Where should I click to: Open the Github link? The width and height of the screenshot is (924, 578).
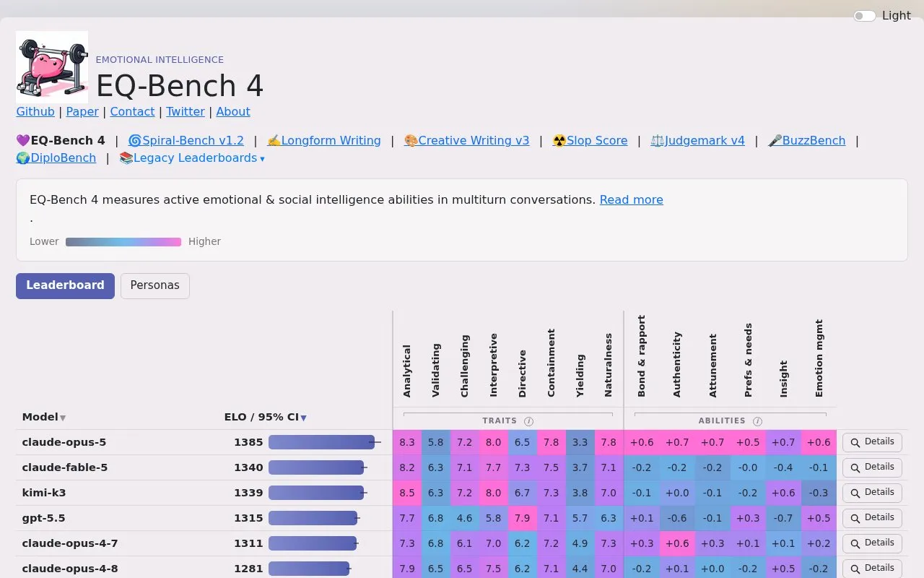[35, 112]
